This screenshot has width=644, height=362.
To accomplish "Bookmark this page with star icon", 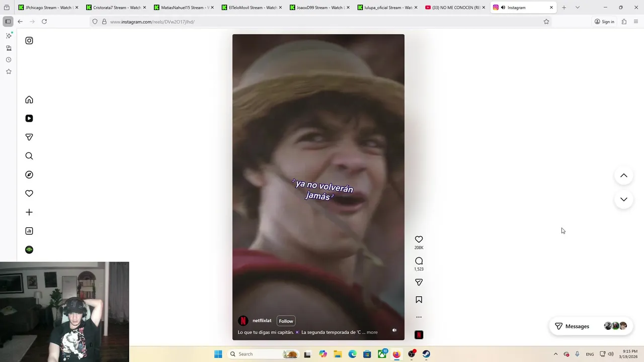I will pos(546,22).
